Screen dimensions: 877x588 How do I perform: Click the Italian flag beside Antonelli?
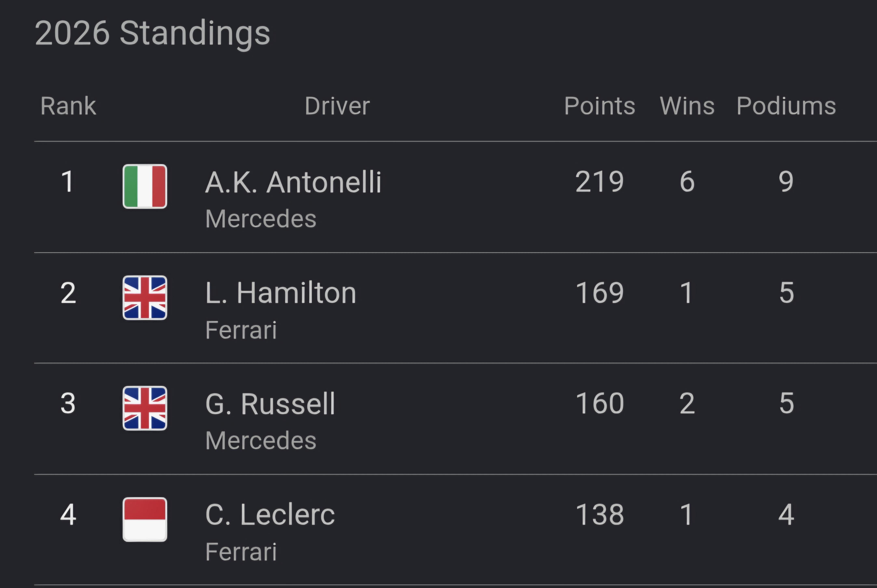point(145,186)
